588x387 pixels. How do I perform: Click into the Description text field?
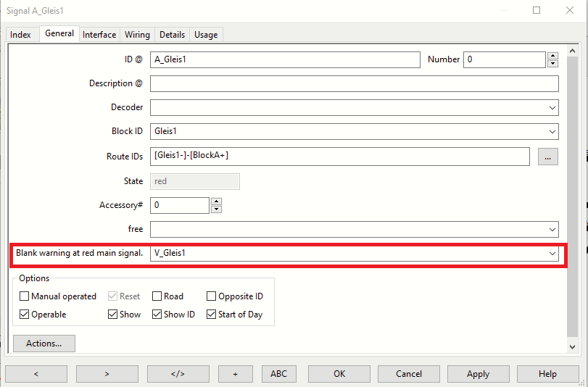(354, 84)
